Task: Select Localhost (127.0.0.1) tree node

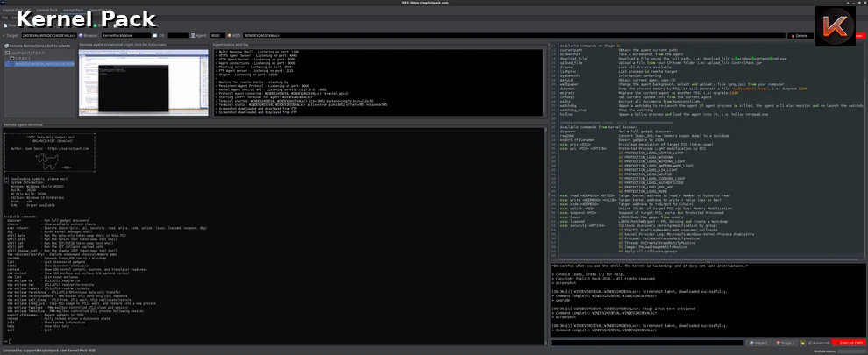Action: coord(25,52)
